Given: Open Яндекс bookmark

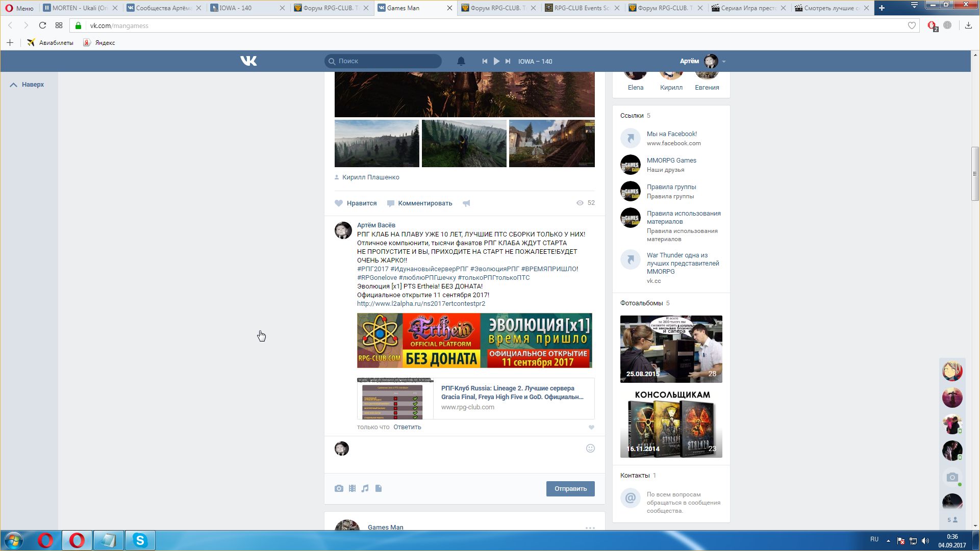Looking at the screenshot, I should coord(99,43).
